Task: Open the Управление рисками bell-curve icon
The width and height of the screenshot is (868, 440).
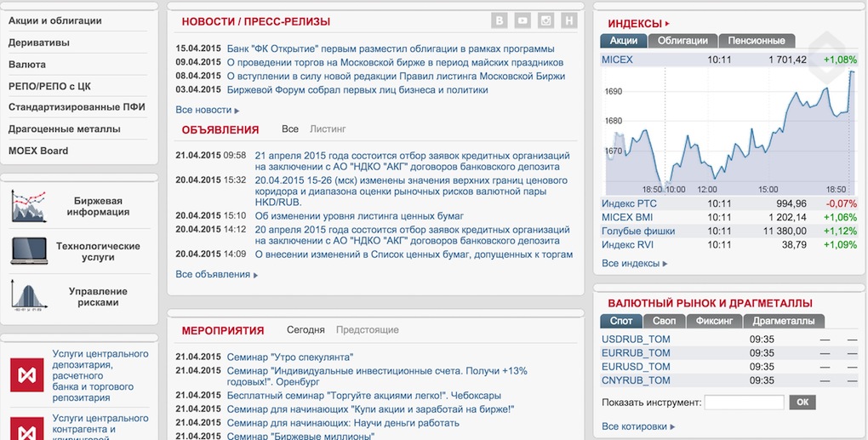Action: point(29,296)
